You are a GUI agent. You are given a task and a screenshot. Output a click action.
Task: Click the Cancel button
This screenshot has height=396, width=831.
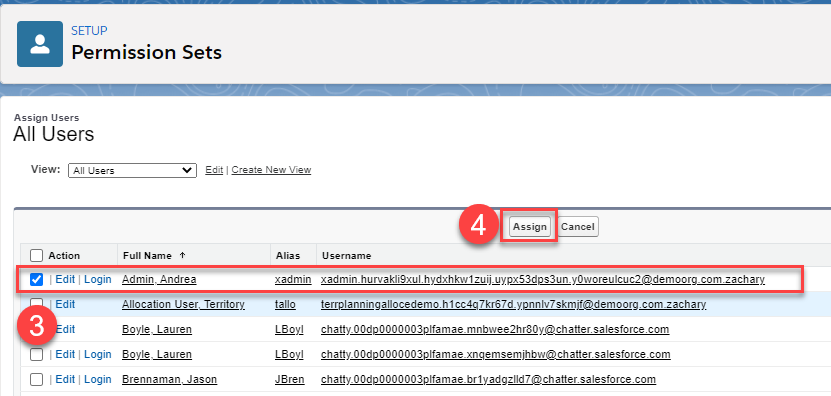click(x=578, y=226)
